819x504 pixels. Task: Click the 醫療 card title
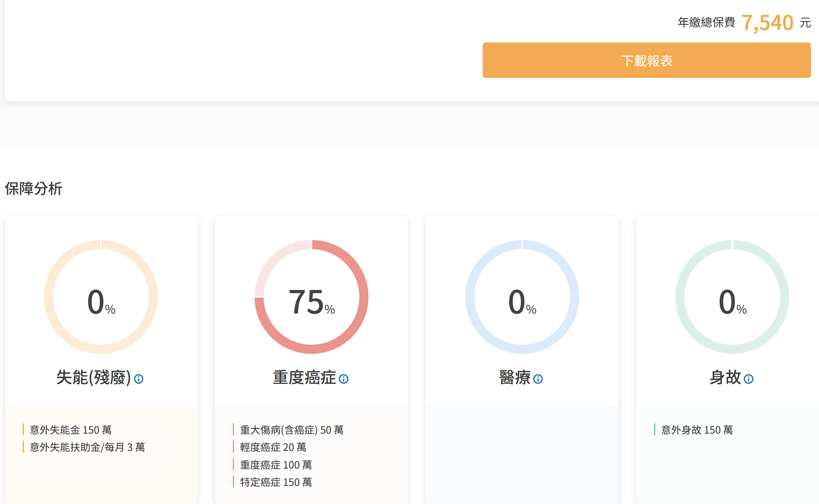point(515,377)
